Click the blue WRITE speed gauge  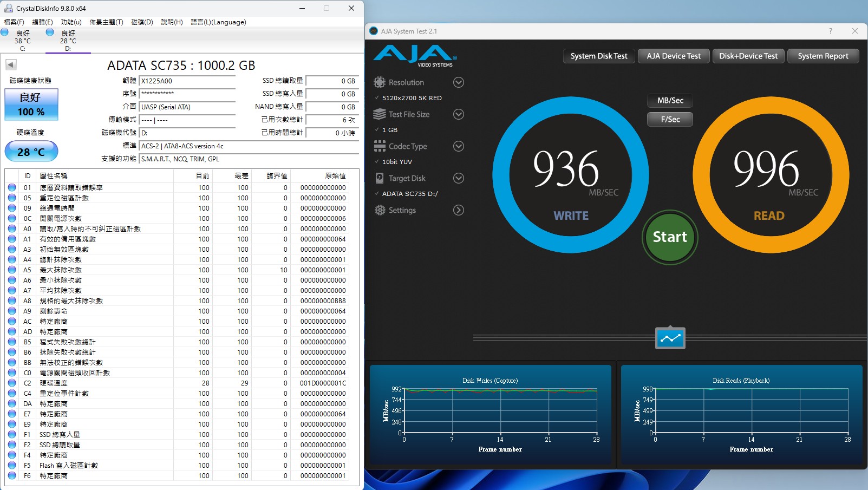571,175
